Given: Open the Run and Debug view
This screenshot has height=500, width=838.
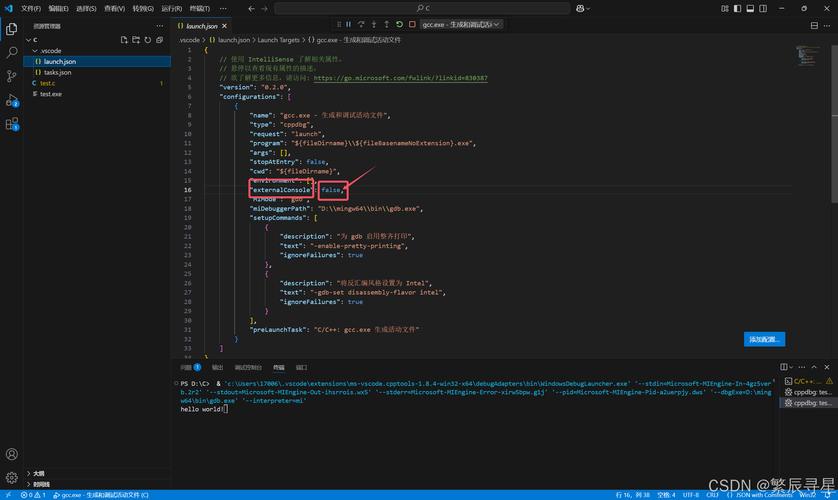Looking at the screenshot, I should [x=11, y=100].
